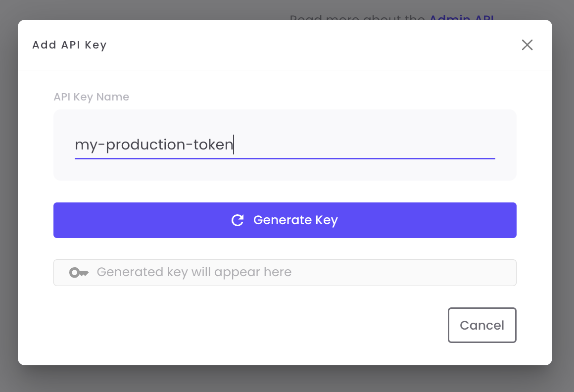Close the Add API Key dialog
This screenshot has width=574, height=392.
(x=527, y=45)
